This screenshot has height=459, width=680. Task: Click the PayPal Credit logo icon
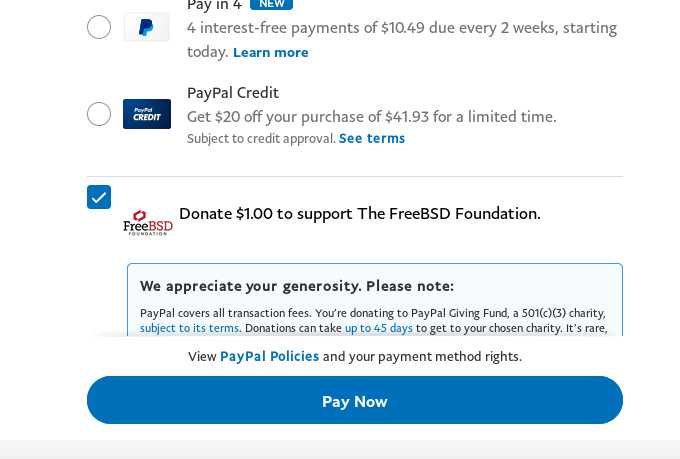pos(147,114)
